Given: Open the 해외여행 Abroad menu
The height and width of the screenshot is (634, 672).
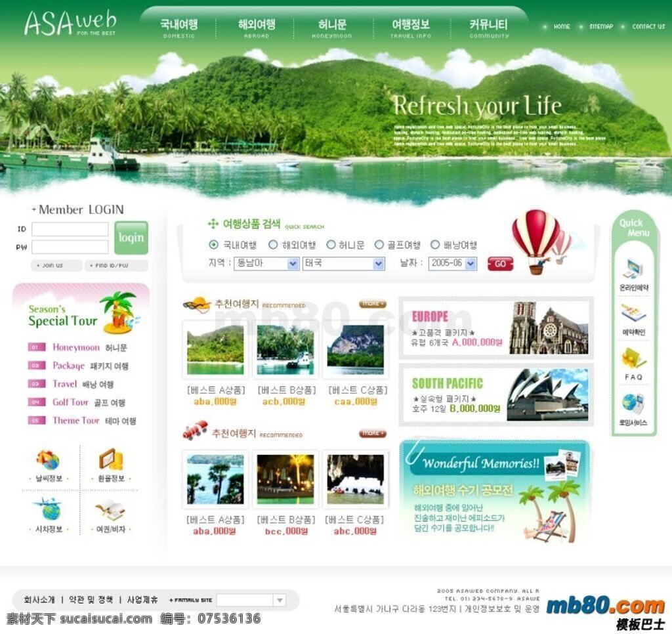Looking at the screenshot, I should [x=257, y=28].
